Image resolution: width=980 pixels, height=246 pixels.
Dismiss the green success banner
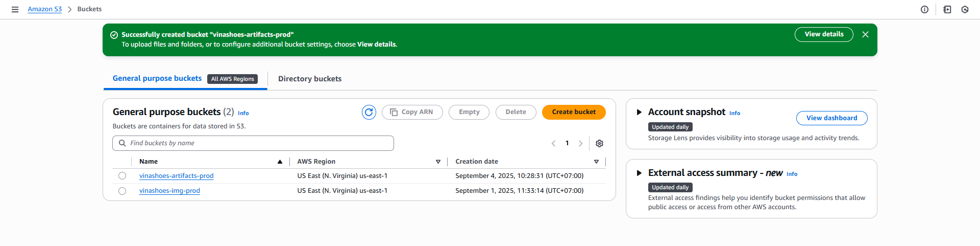(x=865, y=35)
